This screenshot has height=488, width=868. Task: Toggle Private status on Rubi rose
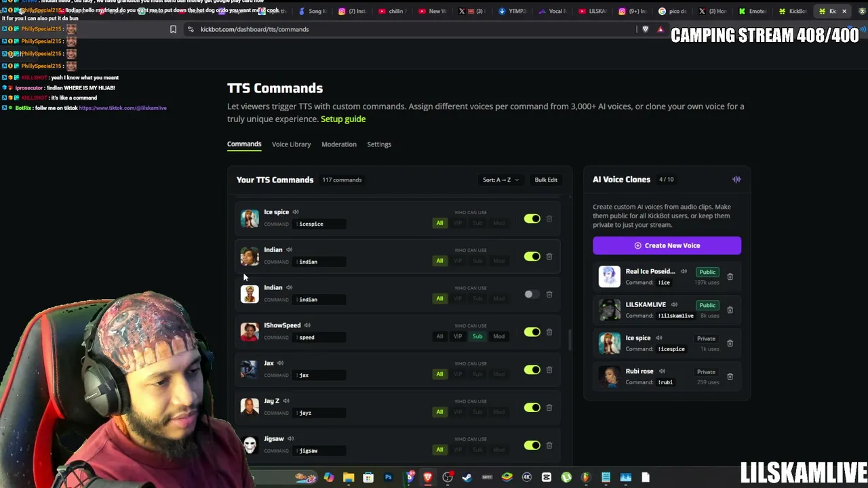(706, 371)
